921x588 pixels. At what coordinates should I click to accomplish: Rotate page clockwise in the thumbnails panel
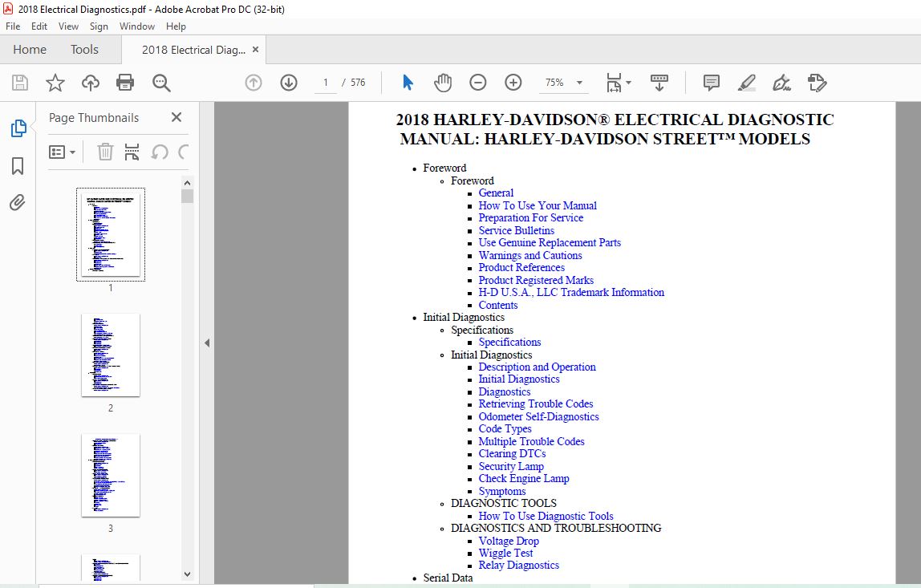183,152
